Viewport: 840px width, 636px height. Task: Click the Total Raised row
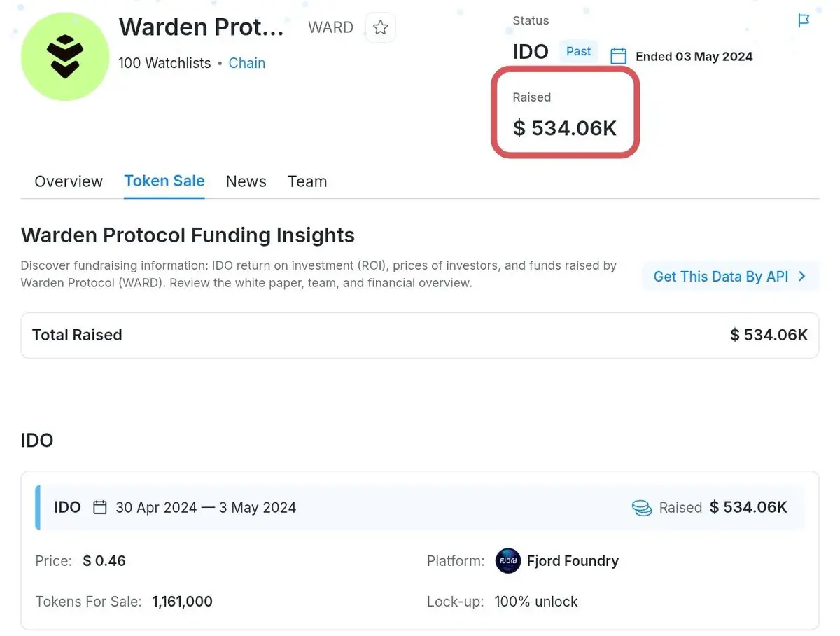420,335
